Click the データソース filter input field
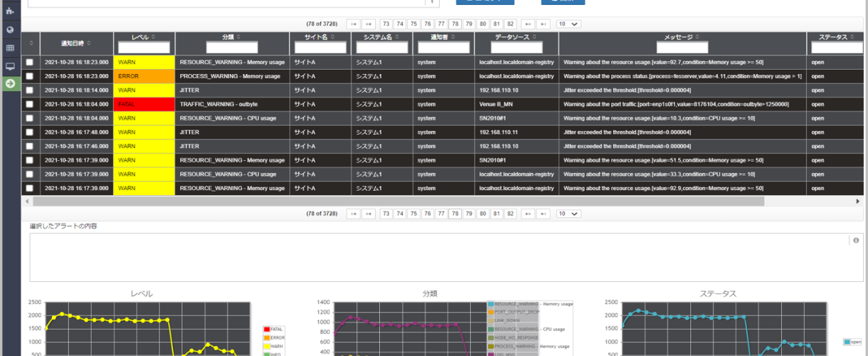This screenshot has height=356, width=868. 517,48
